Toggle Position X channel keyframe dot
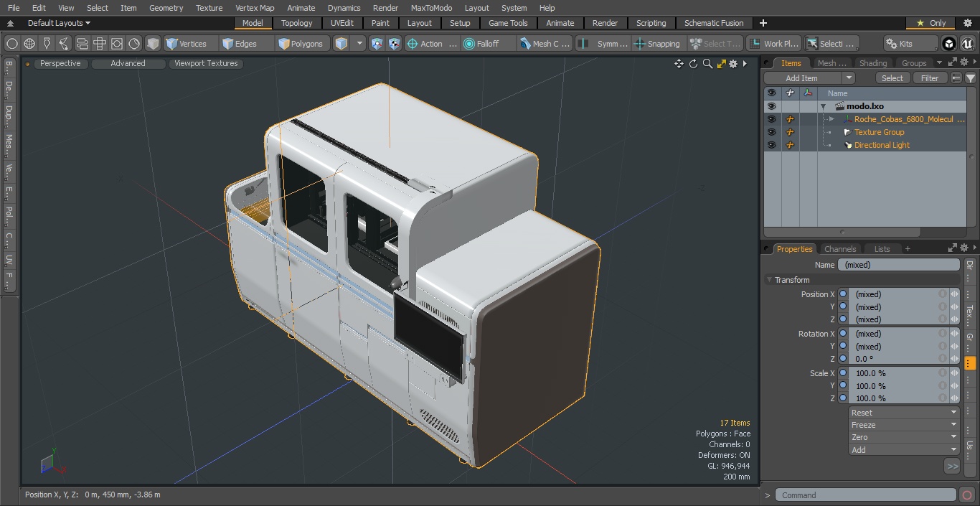 point(843,294)
